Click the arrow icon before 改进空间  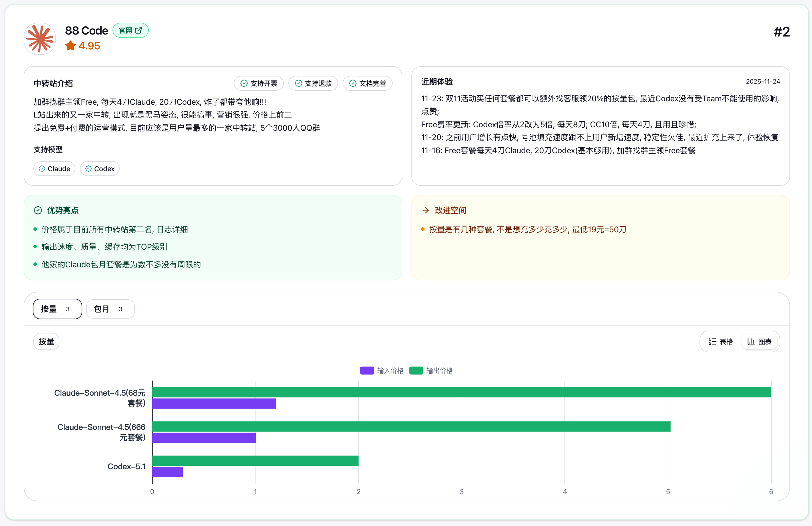425,210
